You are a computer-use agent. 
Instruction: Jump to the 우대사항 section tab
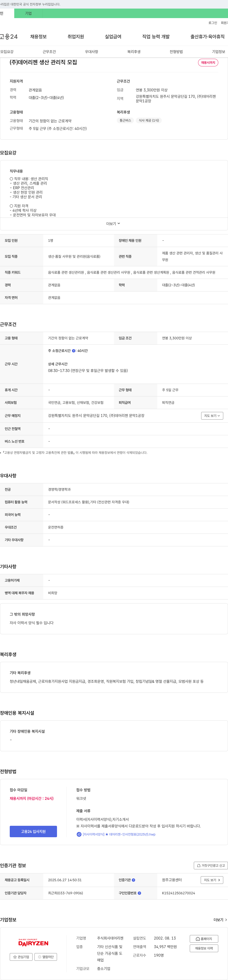click(91, 52)
